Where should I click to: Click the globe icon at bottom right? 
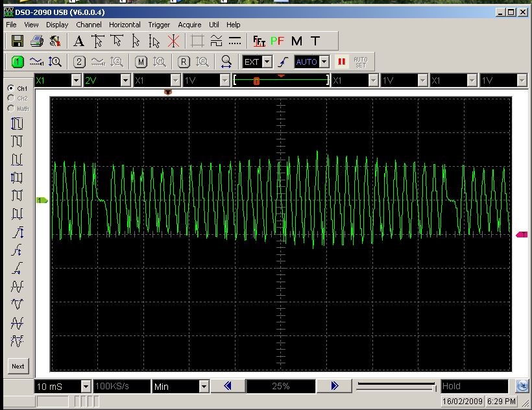[x=522, y=386]
